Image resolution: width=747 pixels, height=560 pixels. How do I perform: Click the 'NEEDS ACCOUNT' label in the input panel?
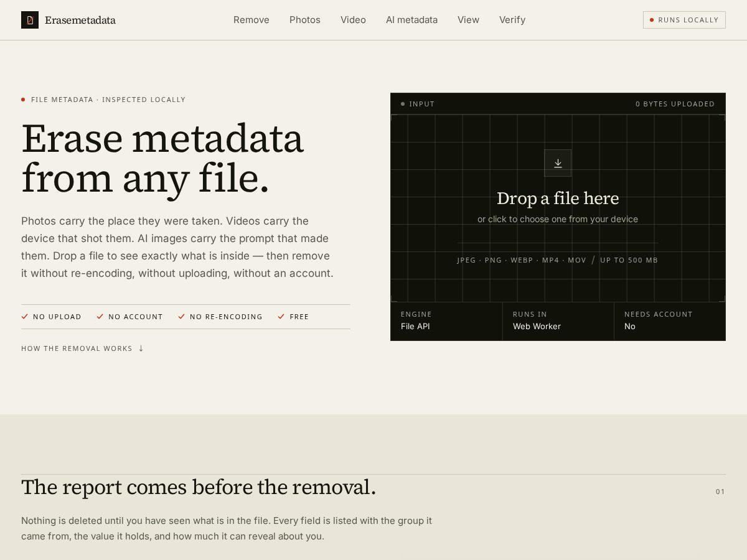point(659,314)
